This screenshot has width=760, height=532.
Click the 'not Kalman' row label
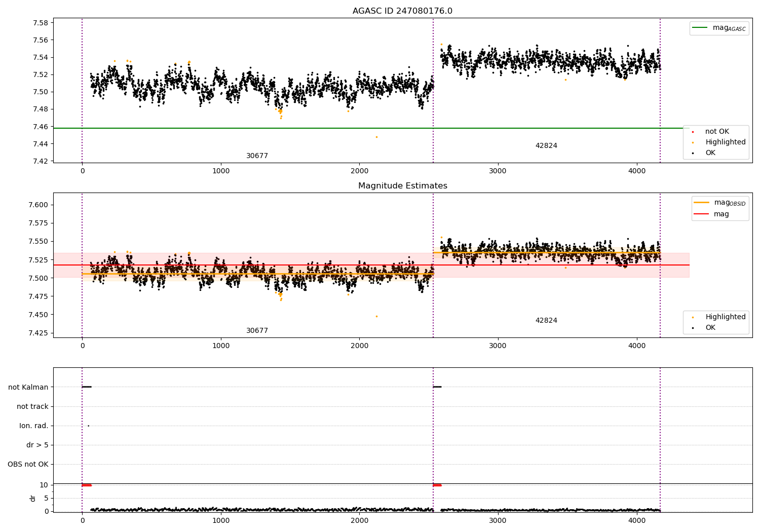[28, 387]
